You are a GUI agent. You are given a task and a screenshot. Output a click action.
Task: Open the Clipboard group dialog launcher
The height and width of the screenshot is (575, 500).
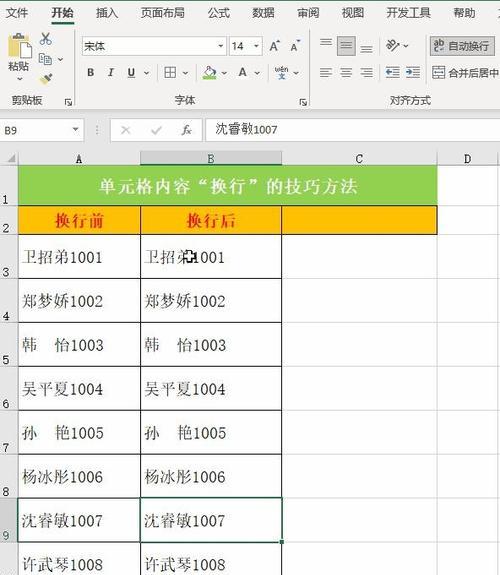tap(68, 102)
